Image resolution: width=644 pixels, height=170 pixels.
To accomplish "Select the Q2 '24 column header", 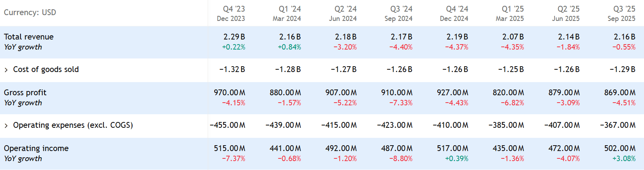I will coord(345,9).
